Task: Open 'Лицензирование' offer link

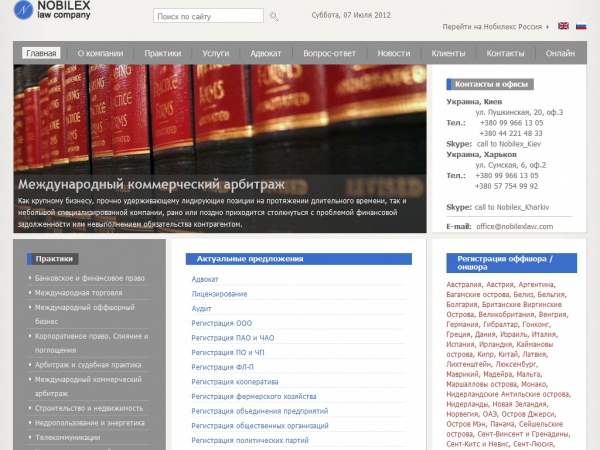Action: click(x=219, y=294)
